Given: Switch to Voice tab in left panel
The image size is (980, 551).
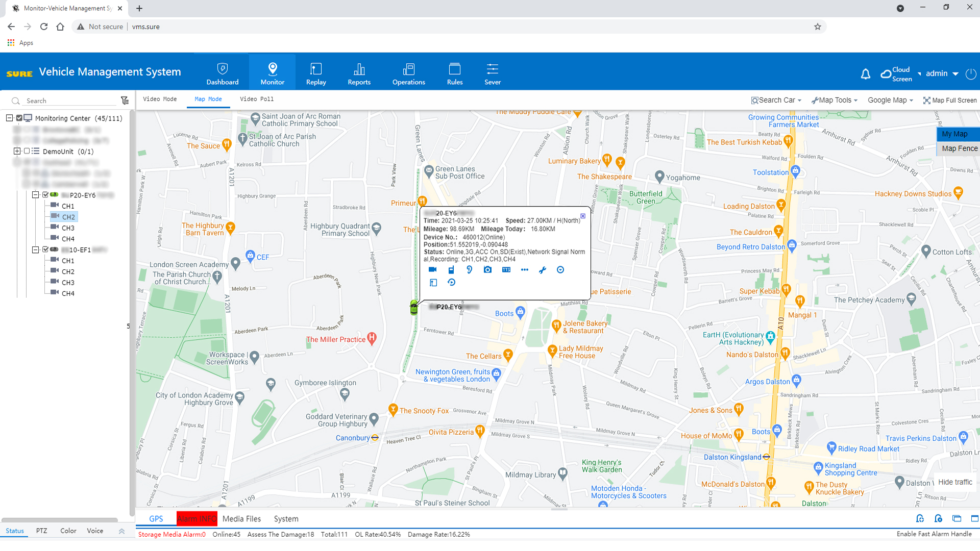Looking at the screenshot, I should [x=95, y=531].
